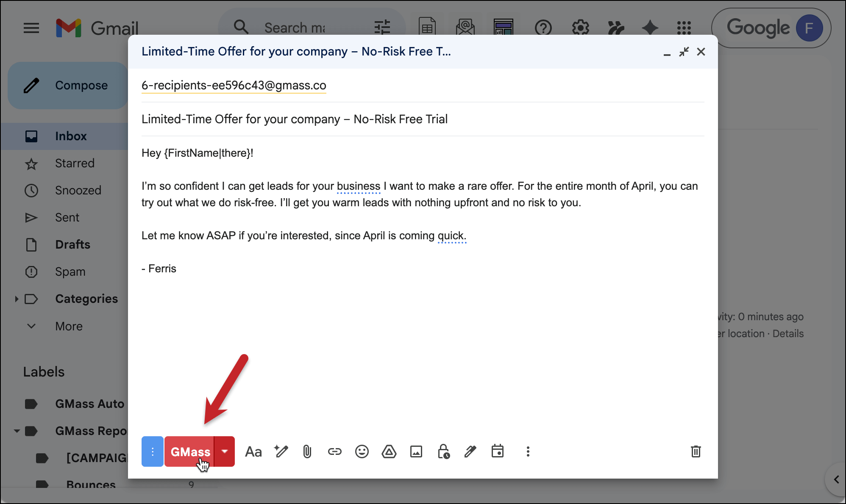Screen dimensions: 846x504
Task: Click the attach files paperclip icon
Action: coord(307,451)
